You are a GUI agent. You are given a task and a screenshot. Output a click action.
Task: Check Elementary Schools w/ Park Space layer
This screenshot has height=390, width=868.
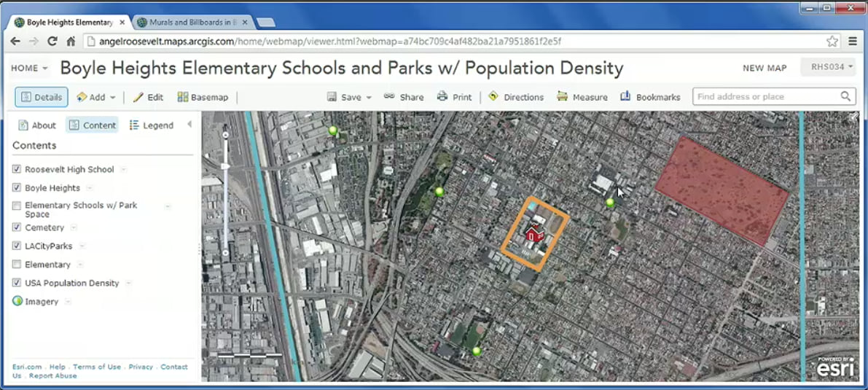tap(17, 206)
